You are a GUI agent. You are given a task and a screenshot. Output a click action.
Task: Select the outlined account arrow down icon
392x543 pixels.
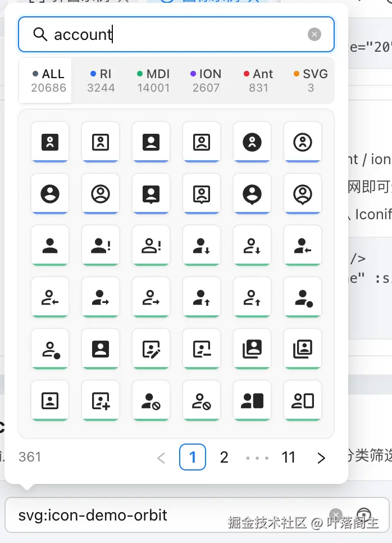(252, 246)
